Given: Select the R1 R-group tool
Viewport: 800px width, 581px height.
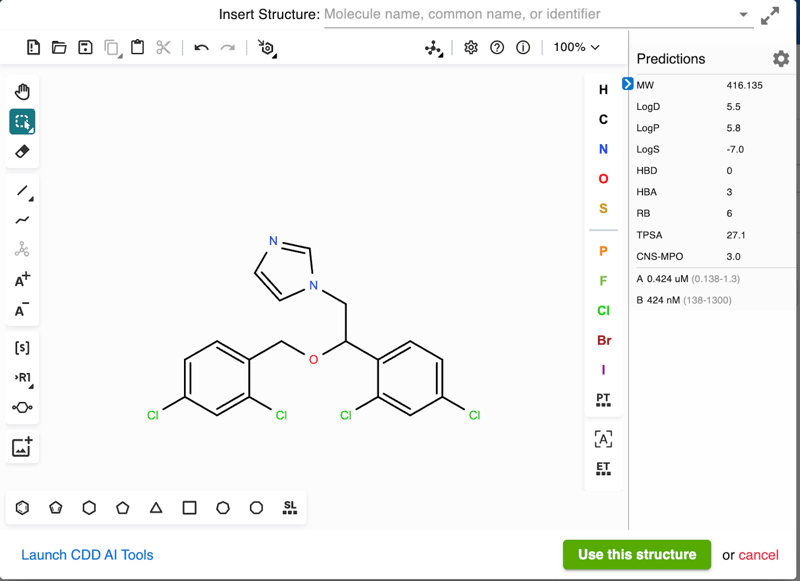Looking at the screenshot, I should 22,377.
